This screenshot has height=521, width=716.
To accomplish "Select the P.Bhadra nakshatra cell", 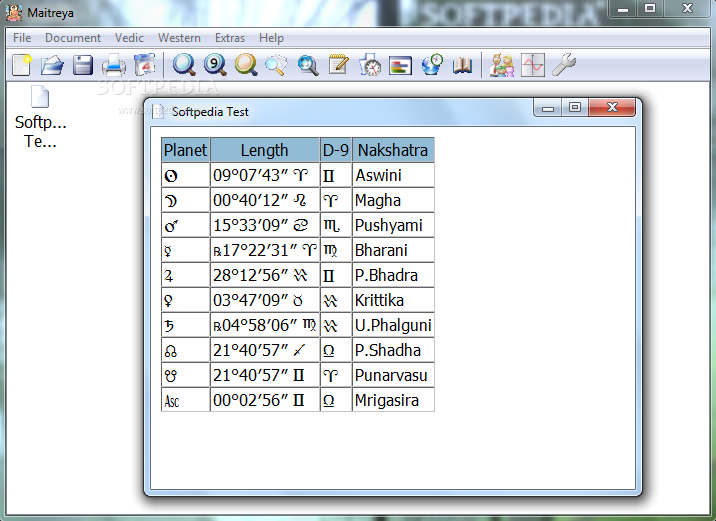I will point(393,275).
